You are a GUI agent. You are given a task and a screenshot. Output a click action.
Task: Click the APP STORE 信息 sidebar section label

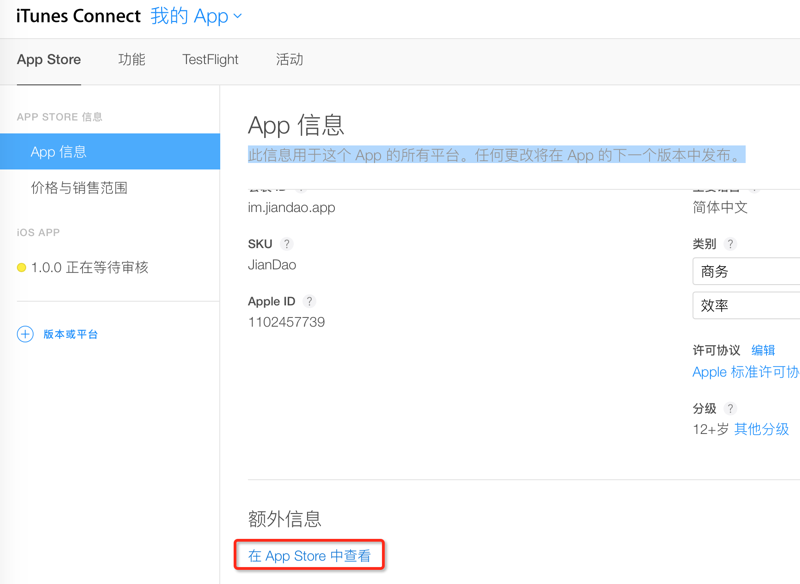pyautogui.click(x=60, y=117)
